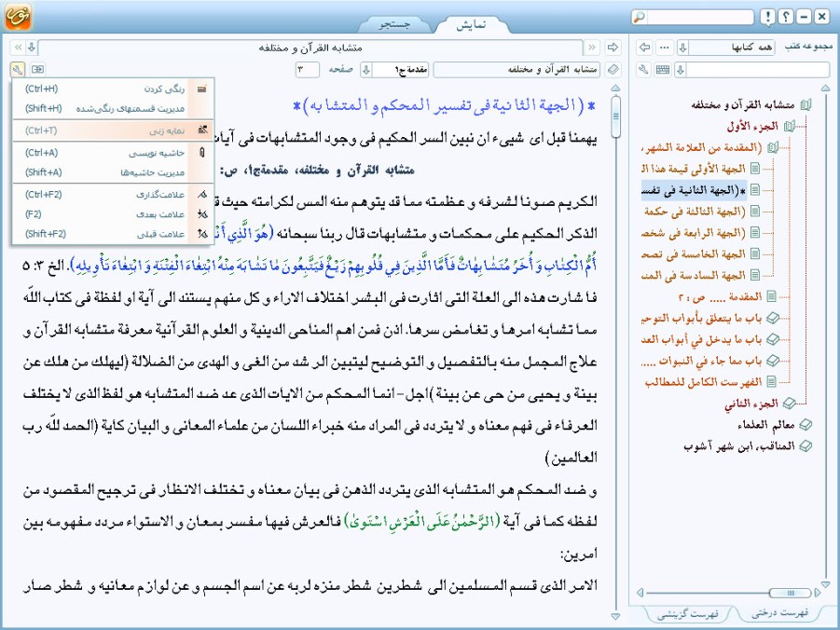
Task: Switch to the نمایش tab
Action: tap(471, 24)
